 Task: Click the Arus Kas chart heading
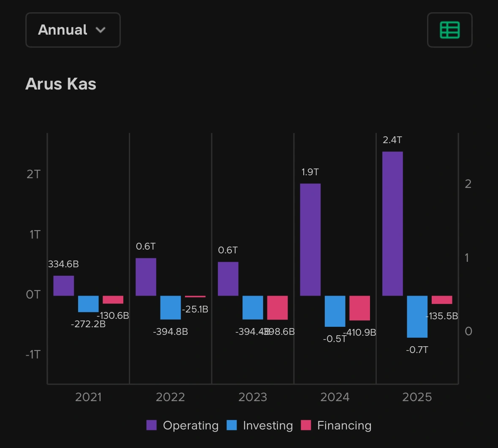coord(61,84)
